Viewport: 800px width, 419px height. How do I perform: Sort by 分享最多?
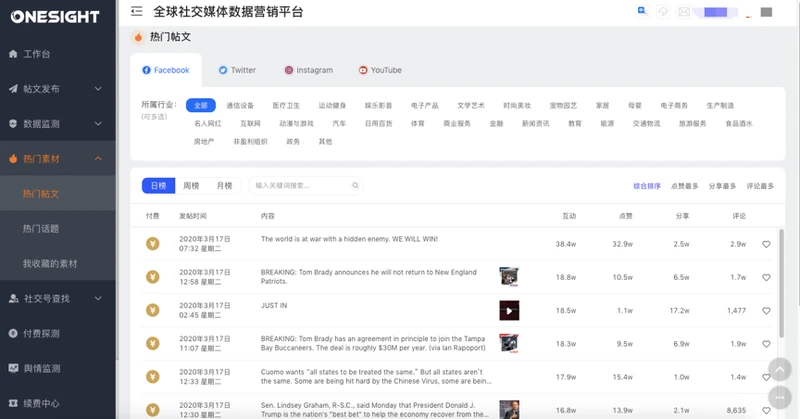[722, 186]
